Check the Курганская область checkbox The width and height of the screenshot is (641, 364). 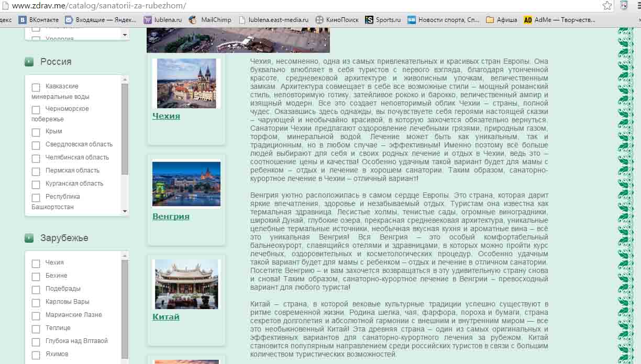point(36,185)
